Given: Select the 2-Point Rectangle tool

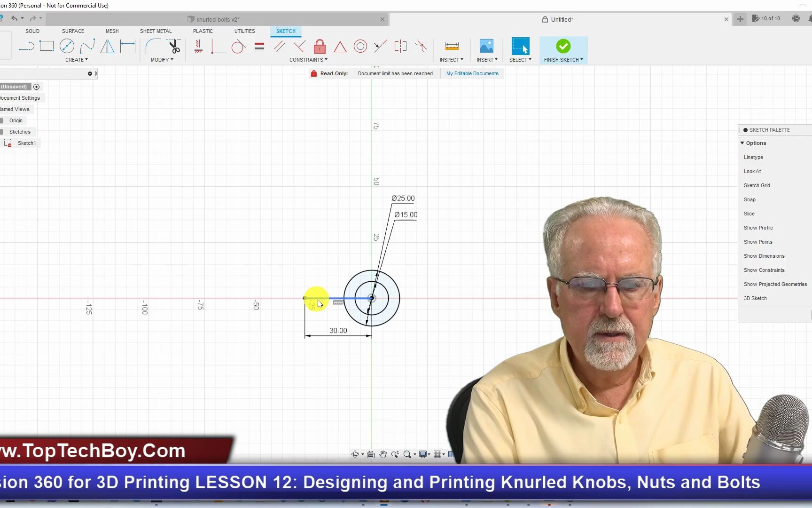Looking at the screenshot, I should point(47,46).
